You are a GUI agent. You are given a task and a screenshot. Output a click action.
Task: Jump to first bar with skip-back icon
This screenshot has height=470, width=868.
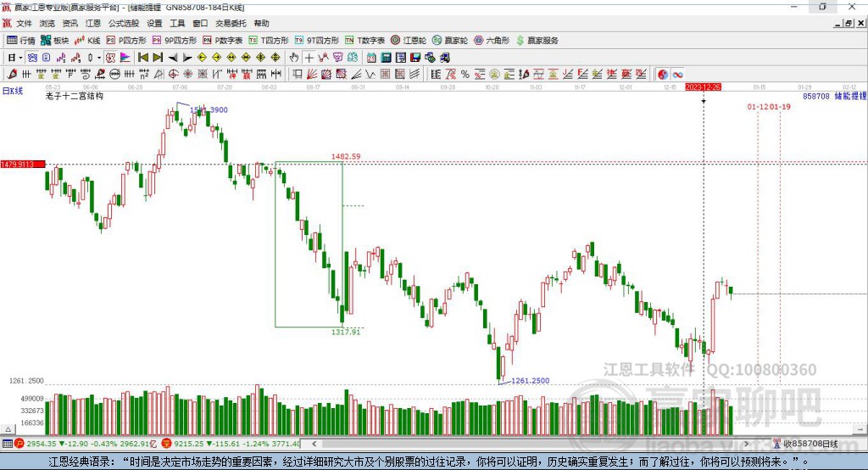[x=142, y=58]
